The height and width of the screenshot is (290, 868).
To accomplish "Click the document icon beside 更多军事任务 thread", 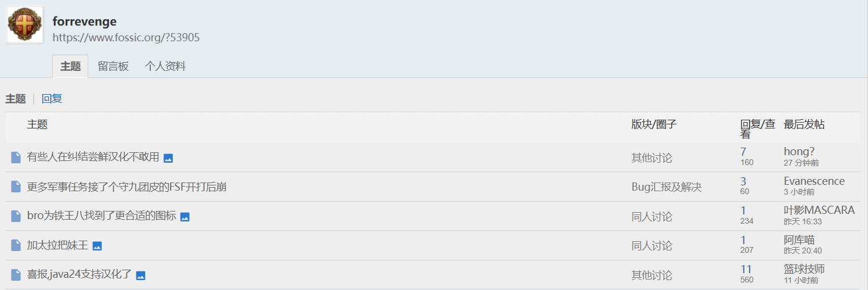I will click(x=16, y=187).
